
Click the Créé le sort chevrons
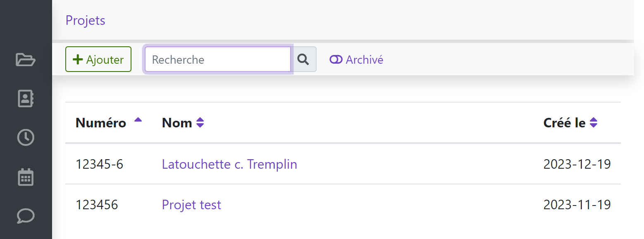pyautogui.click(x=594, y=122)
